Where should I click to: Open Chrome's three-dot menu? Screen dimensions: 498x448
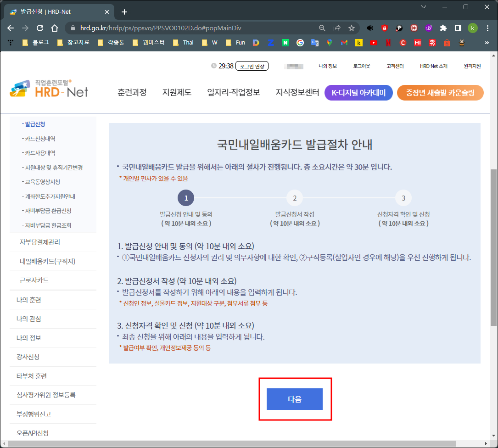488,28
